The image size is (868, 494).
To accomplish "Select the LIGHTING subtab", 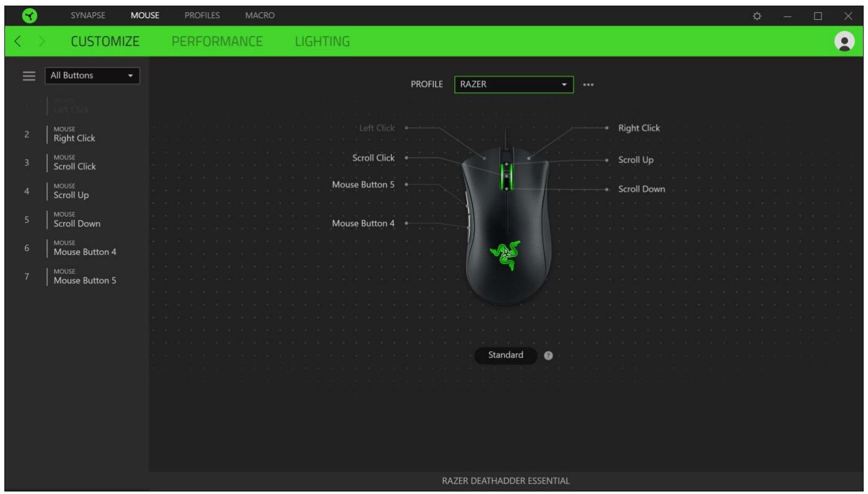I will pyautogui.click(x=322, y=42).
